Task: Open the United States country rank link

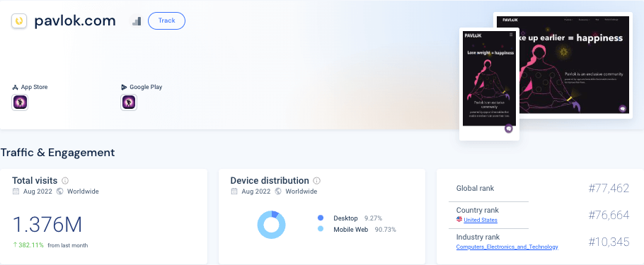Action: [481, 220]
